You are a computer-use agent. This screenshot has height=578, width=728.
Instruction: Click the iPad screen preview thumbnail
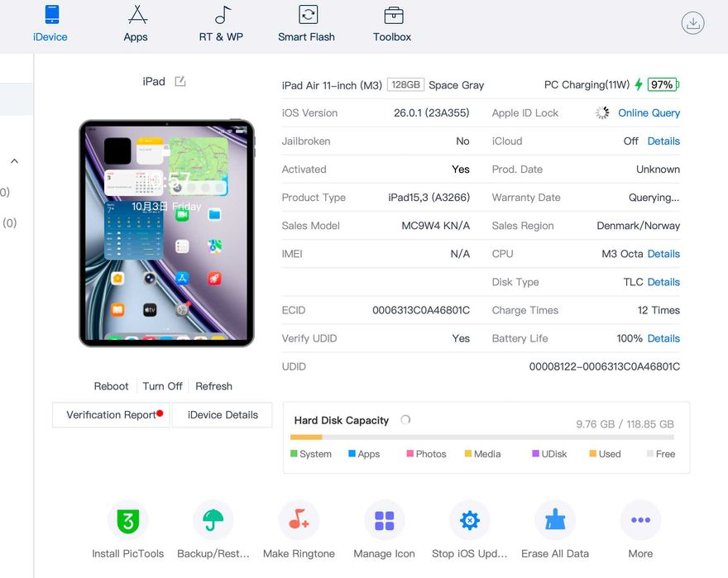tap(166, 233)
